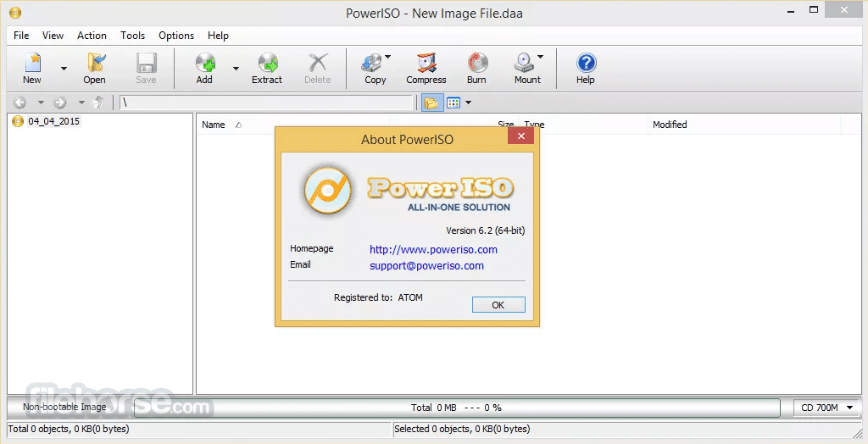Open the view mode dropdown arrow
Image resolution: width=868 pixels, height=444 pixels.
coord(468,103)
